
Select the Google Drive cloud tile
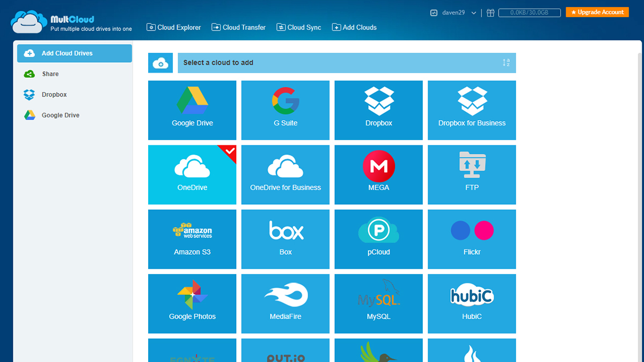click(x=192, y=110)
